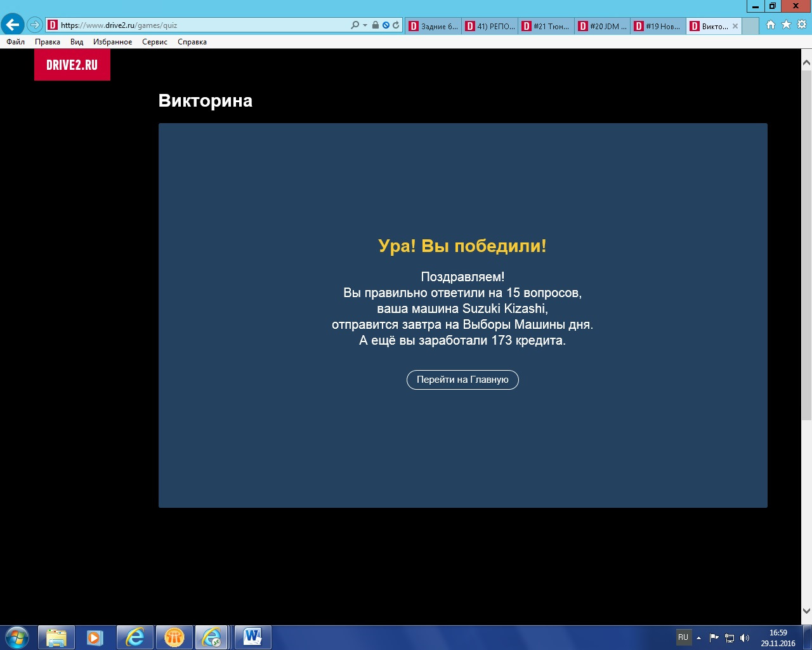
Task: Click the "А ещё вы заработали 173 кредита." line
Action: click(x=462, y=340)
